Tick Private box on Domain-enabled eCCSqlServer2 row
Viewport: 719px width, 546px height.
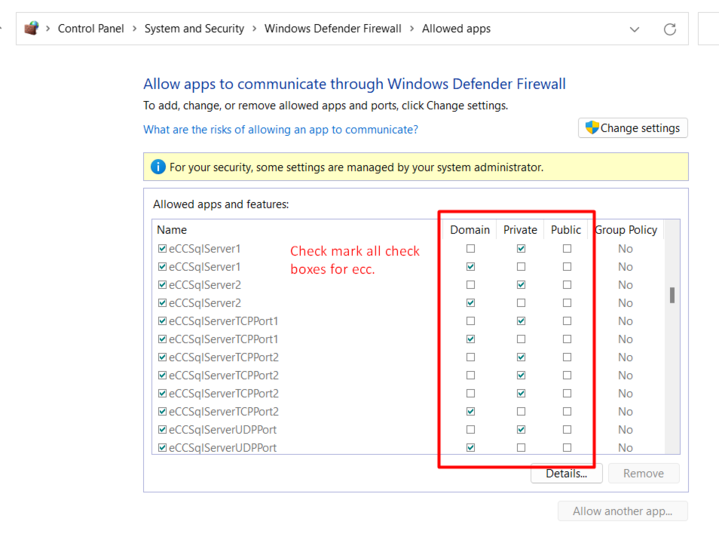[x=521, y=303]
